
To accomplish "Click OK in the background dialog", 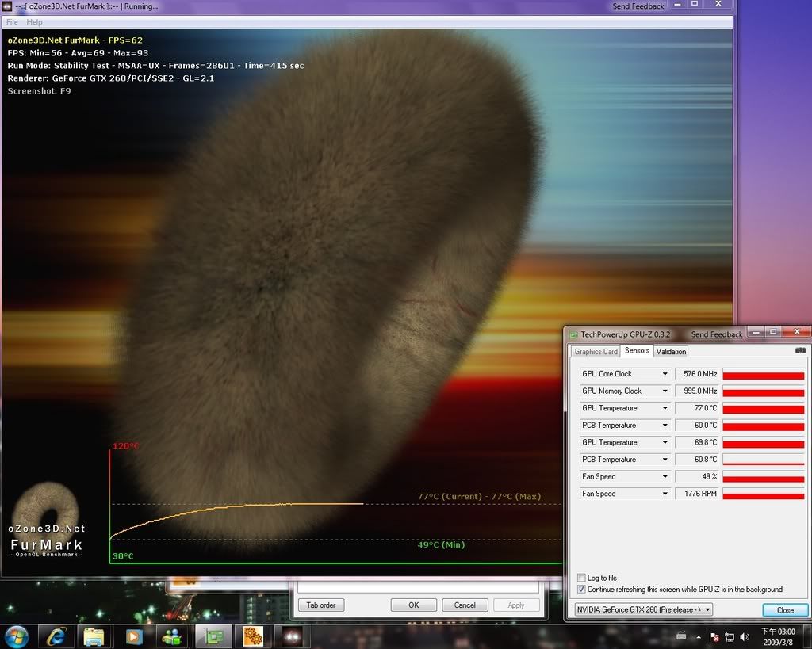I will (x=413, y=605).
